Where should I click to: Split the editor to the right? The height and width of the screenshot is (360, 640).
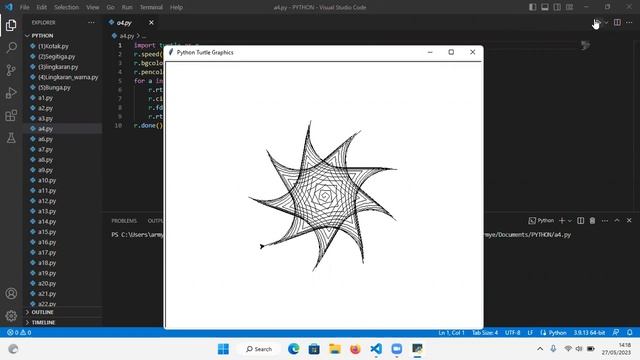[617, 22]
